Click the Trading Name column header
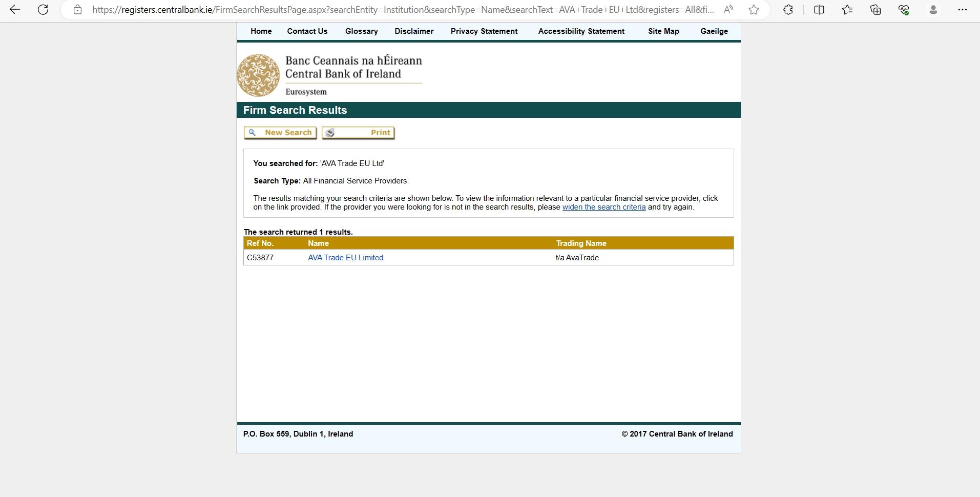Viewport: 980px width, 497px height. (581, 243)
